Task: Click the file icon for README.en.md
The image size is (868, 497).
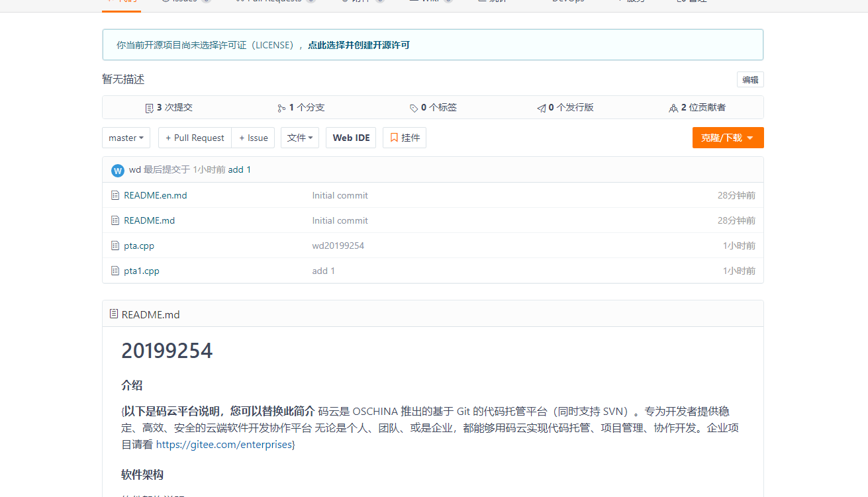Action: click(x=115, y=195)
